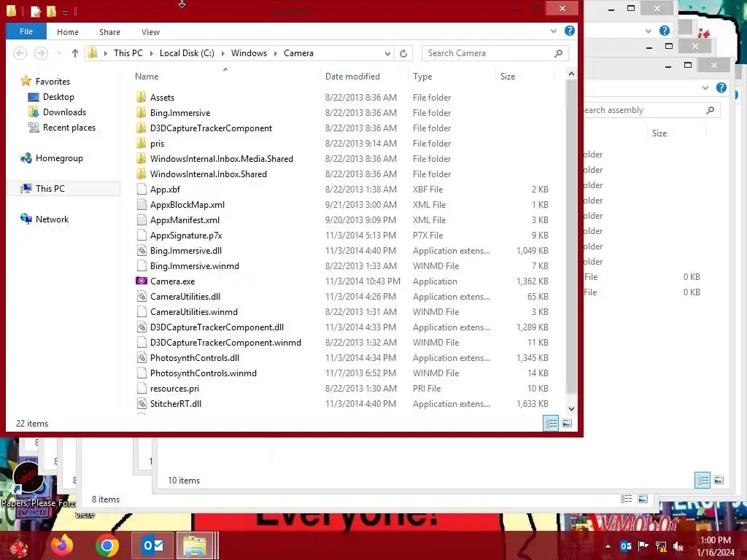
Task: Expand the ribbon chevron in the assembly window
Action: 705,87
